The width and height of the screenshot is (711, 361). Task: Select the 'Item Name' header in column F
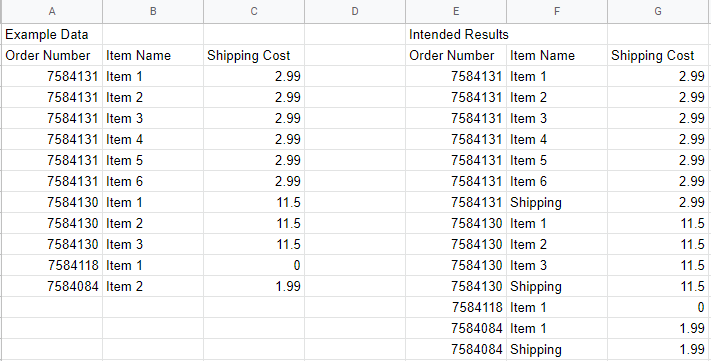(557, 55)
